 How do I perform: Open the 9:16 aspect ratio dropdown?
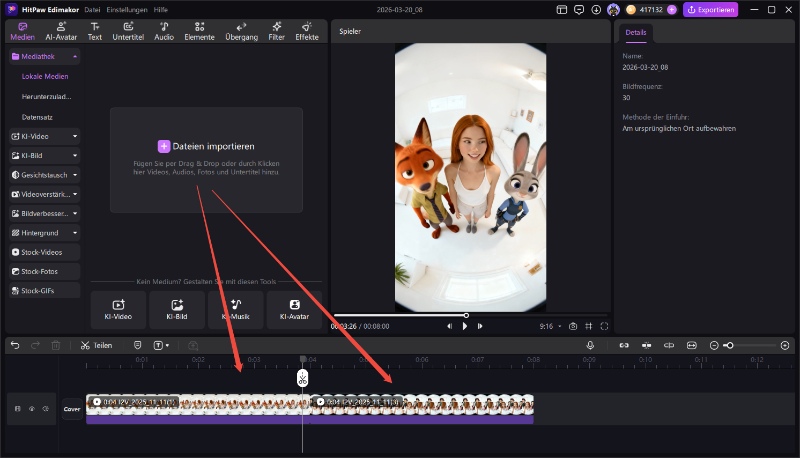(x=550, y=326)
